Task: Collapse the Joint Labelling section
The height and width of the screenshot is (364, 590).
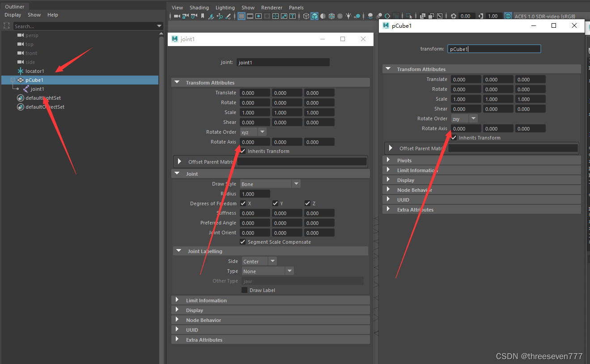Action: tap(179, 251)
